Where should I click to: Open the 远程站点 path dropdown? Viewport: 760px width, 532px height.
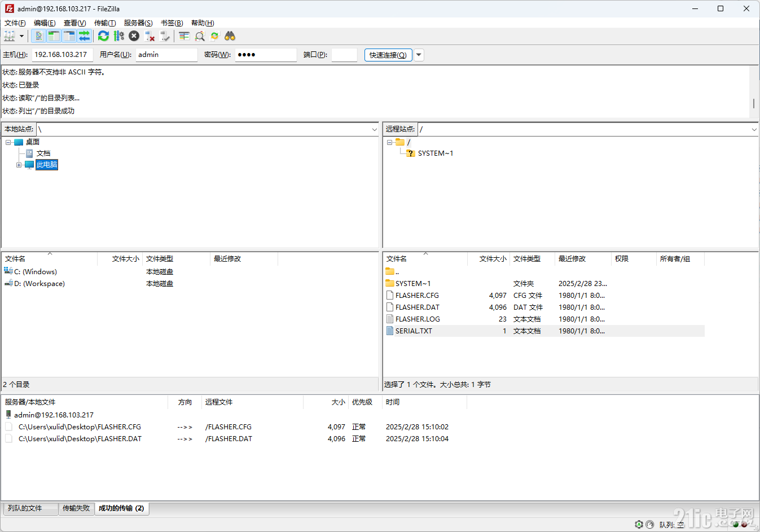pyautogui.click(x=754, y=129)
